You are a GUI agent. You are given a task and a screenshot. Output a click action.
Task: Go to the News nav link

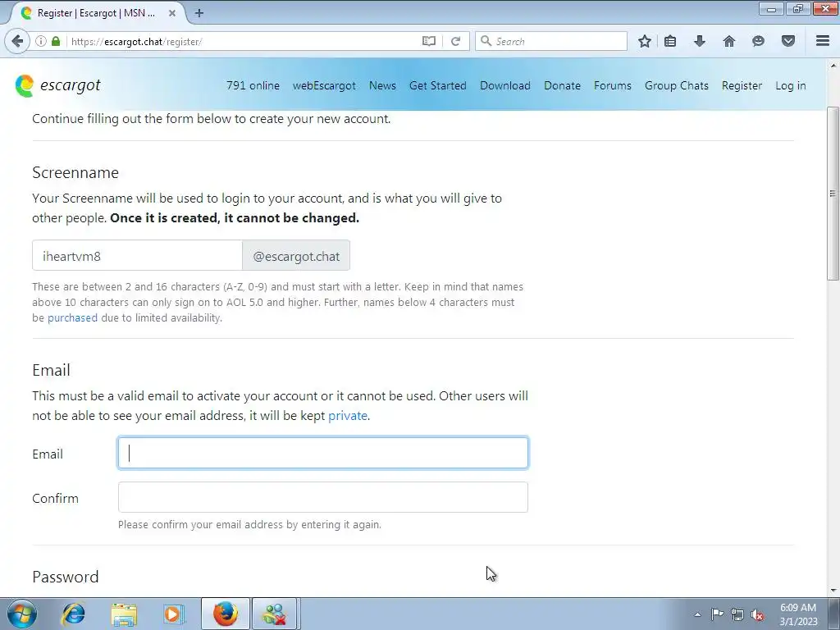point(382,85)
